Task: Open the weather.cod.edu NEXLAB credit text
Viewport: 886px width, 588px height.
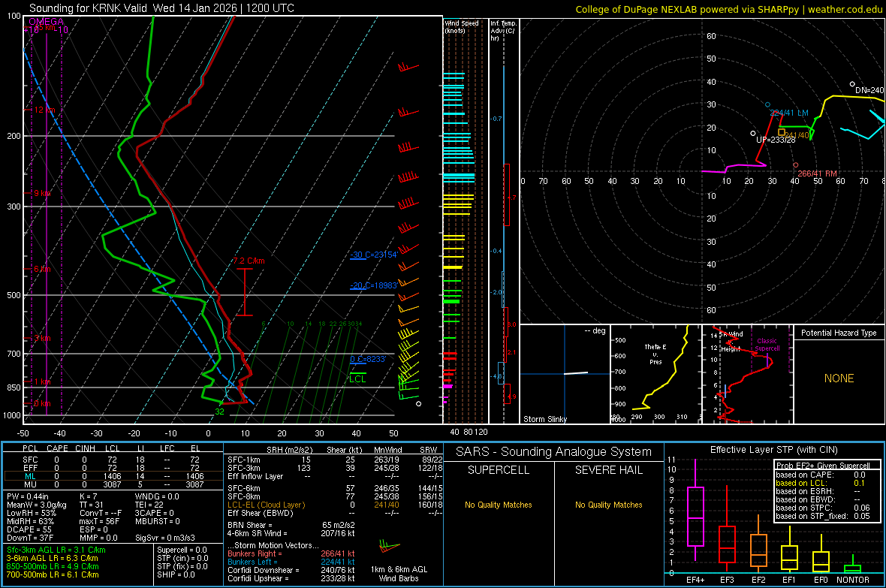Action: pos(728,9)
